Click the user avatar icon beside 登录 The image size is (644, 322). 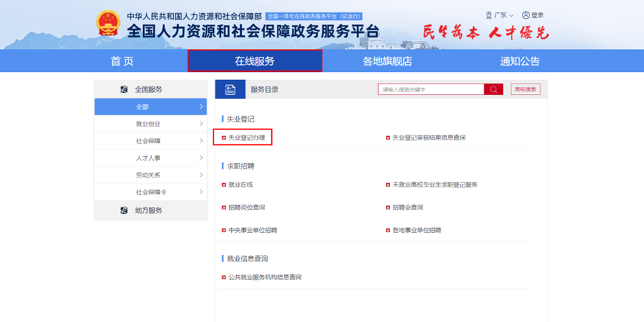coord(525,15)
